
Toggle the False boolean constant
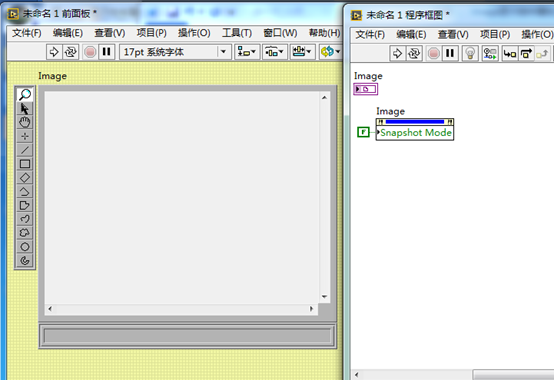click(363, 132)
